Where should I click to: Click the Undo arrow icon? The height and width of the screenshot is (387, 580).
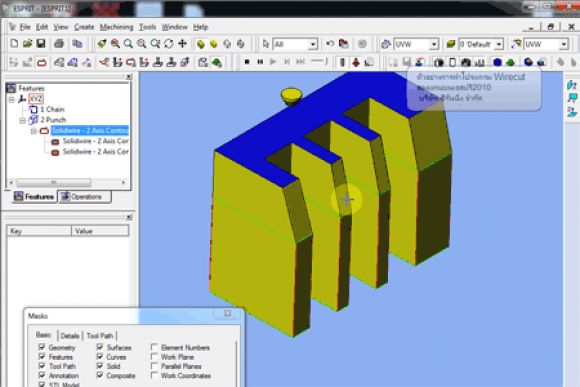pos(330,44)
